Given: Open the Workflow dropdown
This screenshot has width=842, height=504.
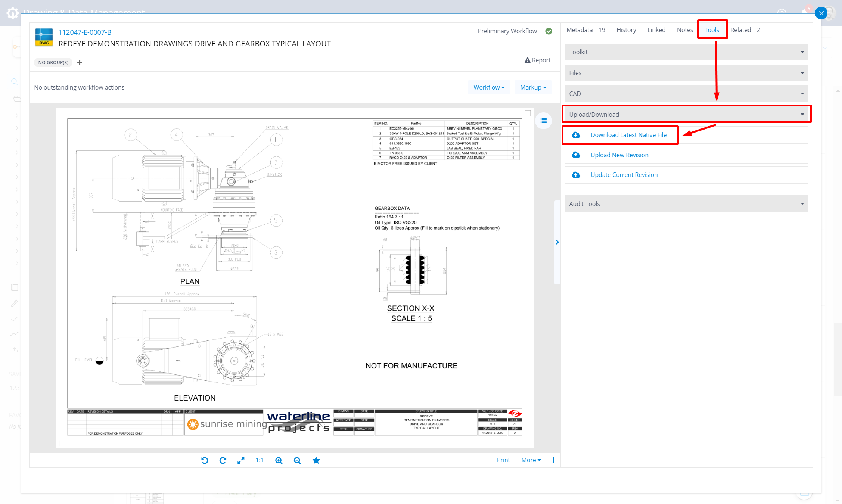Looking at the screenshot, I should (489, 87).
